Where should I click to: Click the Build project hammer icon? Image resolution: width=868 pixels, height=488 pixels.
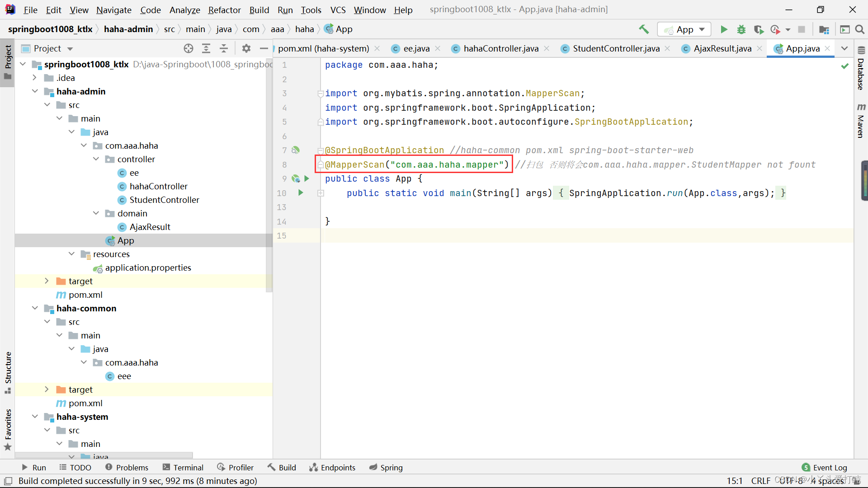click(x=644, y=29)
